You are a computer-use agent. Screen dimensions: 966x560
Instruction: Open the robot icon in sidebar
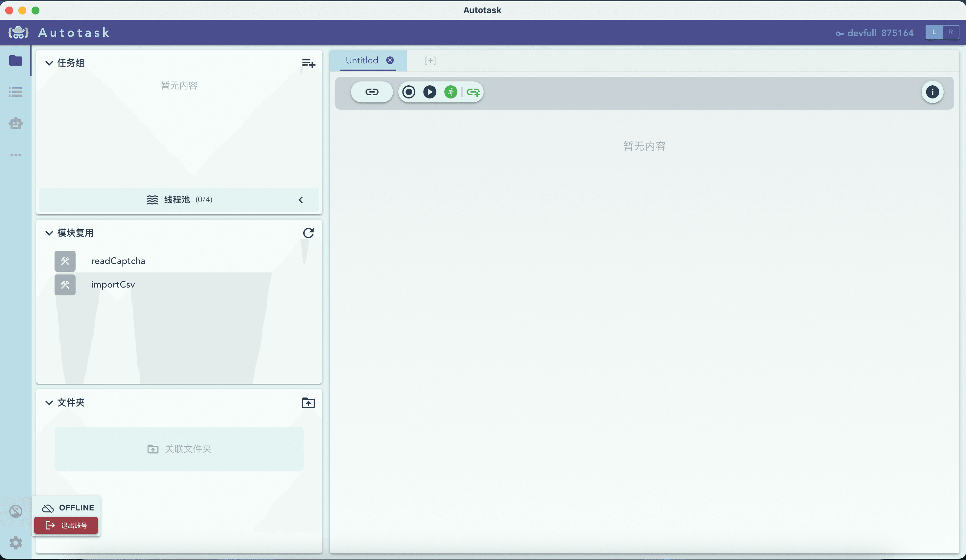pyautogui.click(x=16, y=123)
